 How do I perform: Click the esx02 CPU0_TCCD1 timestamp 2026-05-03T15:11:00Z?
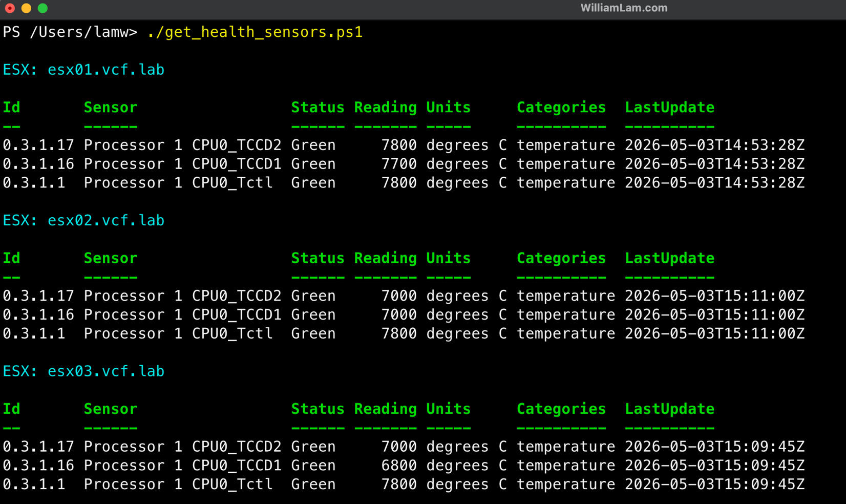[714, 315]
